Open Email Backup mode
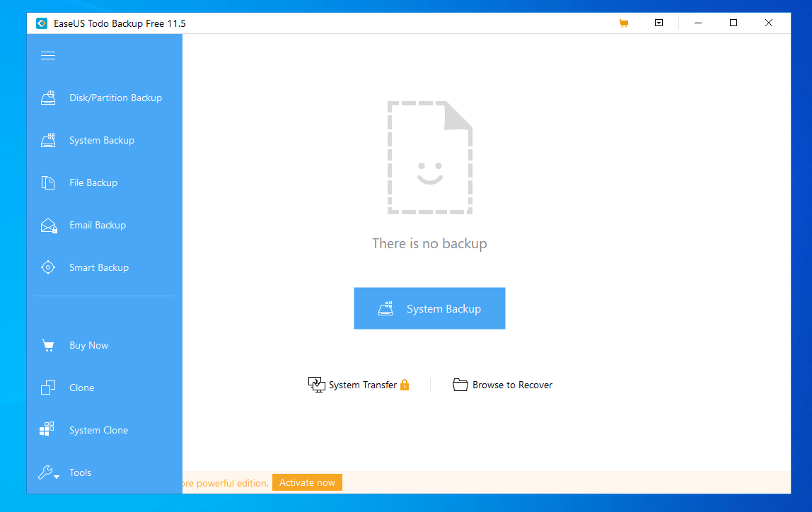Viewport: 812px width, 512px height. [x=98, y=225]
